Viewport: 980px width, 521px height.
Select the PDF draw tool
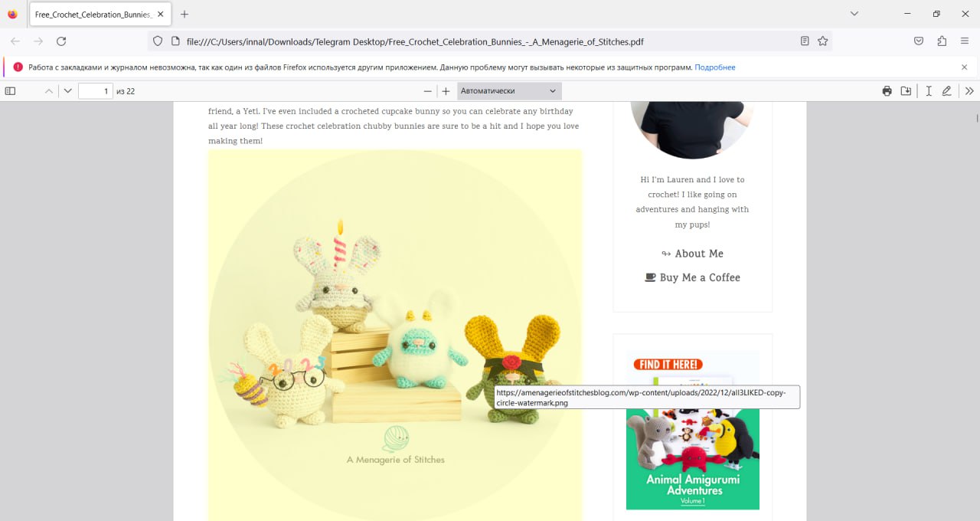pos(947,91)
